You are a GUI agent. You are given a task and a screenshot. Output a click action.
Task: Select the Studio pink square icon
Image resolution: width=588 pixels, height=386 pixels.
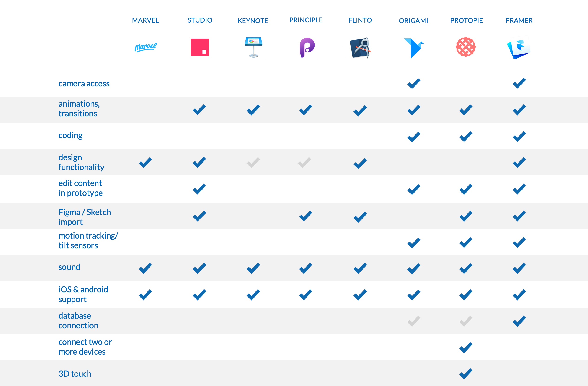tap(200, 48)
